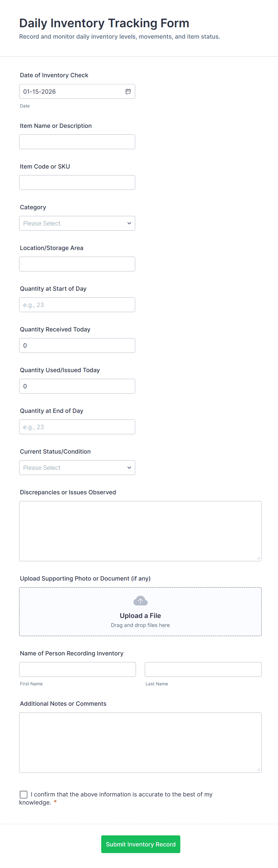Click the Location/Storage Area input

(77, 264)
